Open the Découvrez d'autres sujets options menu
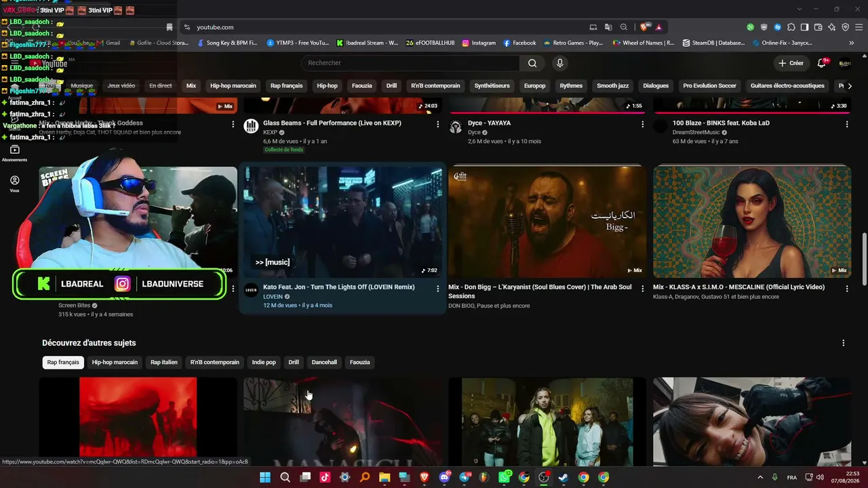This screenshot has height=488, width=868. (x=844, y=343)
